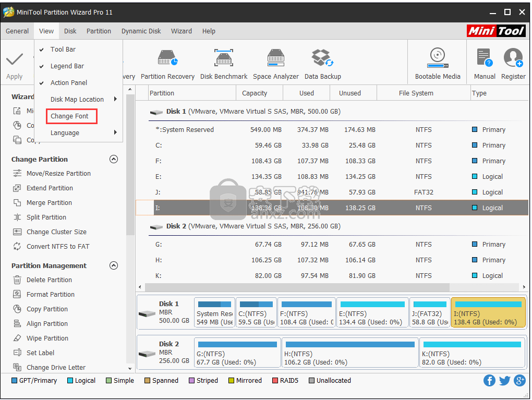Select Change Drive Letter action
This screenshot has width=532, height=400.
(56, 368)
